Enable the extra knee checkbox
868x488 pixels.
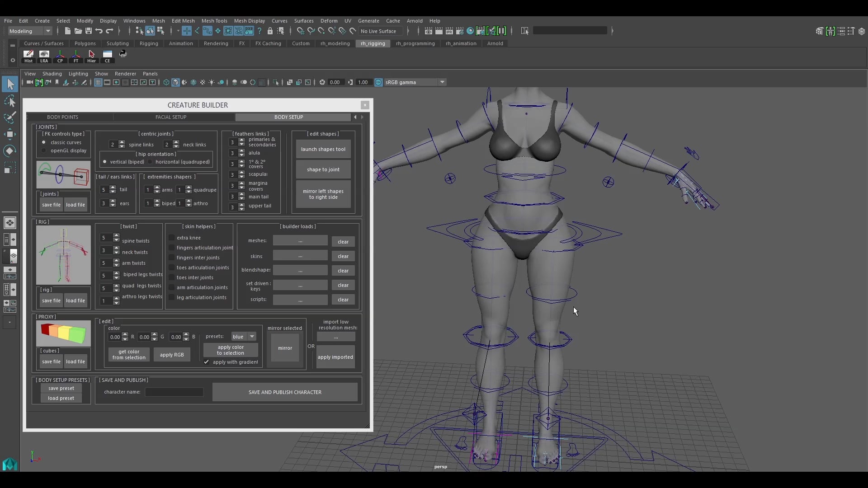[x=172, y=238]
